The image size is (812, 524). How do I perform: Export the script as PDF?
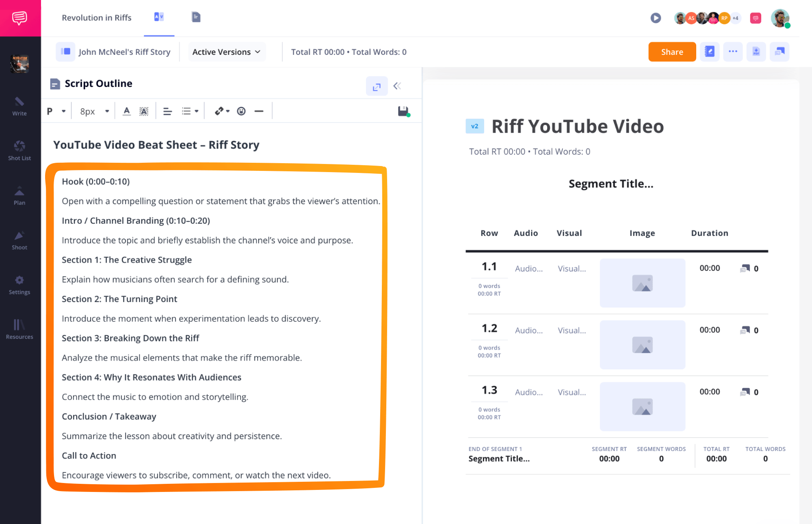point(756,52)
